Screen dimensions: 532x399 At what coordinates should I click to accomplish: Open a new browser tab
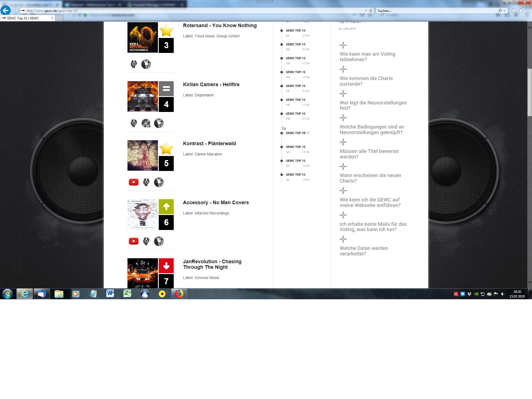[x=59, y=18]
